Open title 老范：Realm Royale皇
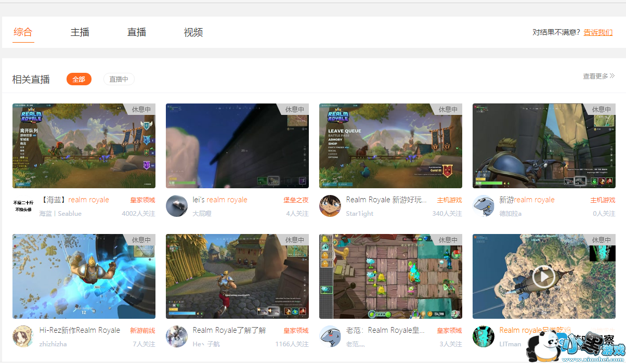626x364 pixels. click(x=386, y=330)
